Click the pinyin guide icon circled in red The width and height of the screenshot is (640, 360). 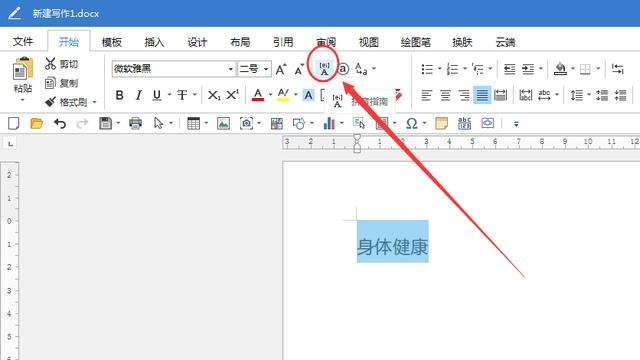(x=324, y=69)
